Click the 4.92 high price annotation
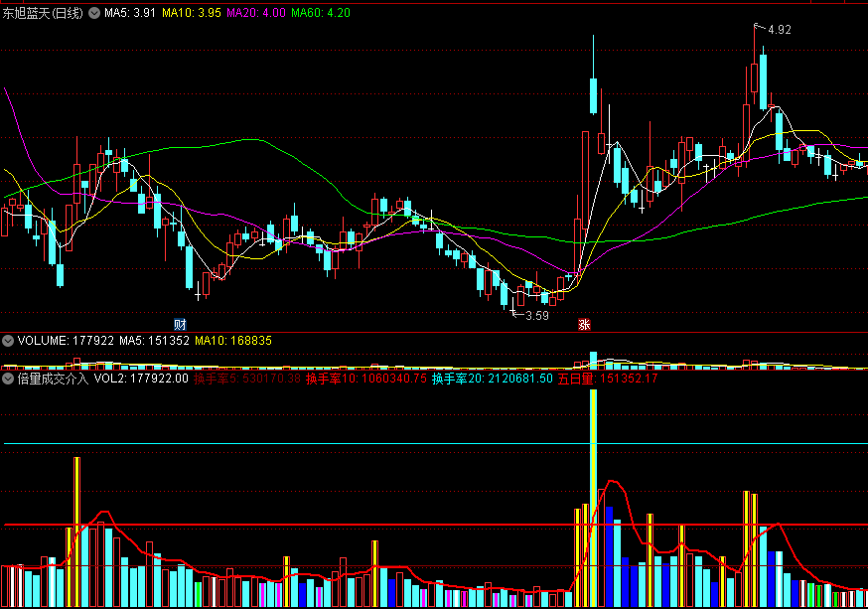The width and height of the screenshot is (868, 609). coord(780,30)
